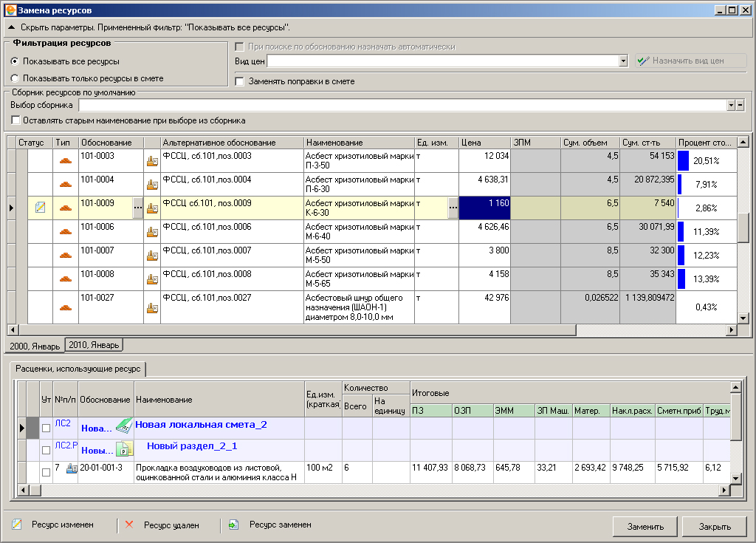This screenshot has width=756, height=543.
Task: Open ellipsis picker next to 101-0009 code
Action: click(138, 208)
